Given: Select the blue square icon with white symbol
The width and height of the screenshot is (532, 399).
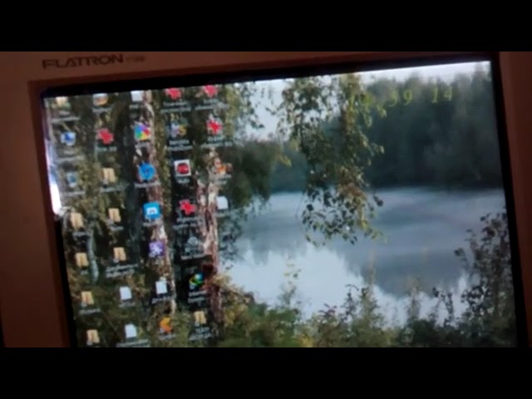Looking at the screenshot, I should (152, 211).
